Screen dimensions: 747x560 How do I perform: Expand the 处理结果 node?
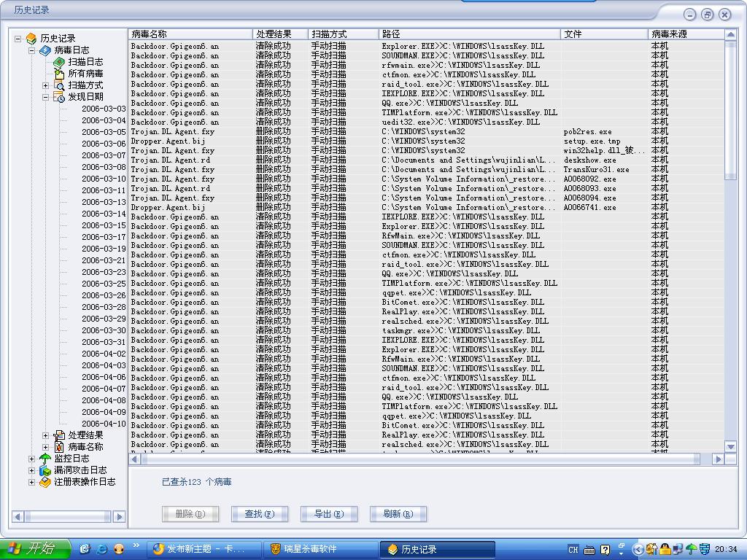coord(45,435)
